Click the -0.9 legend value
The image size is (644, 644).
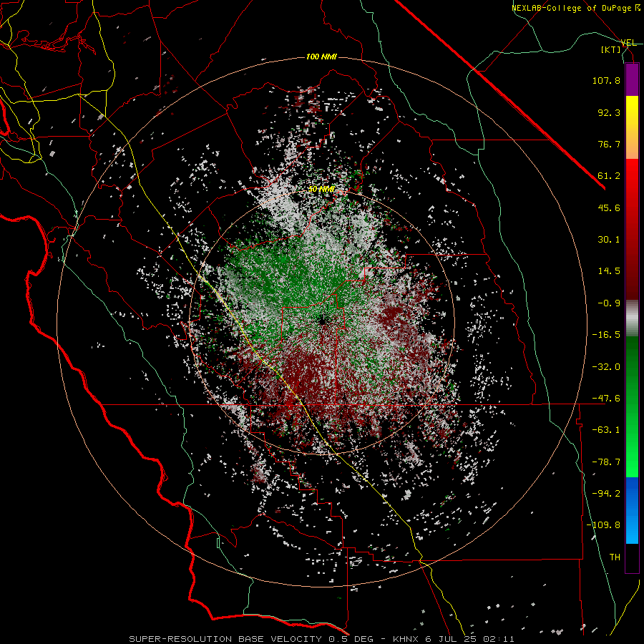pyautogui.click(x=609, y=303)
